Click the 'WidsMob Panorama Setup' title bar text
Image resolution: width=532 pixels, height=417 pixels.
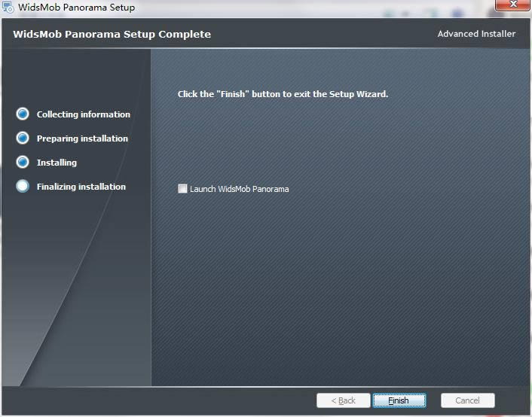(x=77, y=7)
